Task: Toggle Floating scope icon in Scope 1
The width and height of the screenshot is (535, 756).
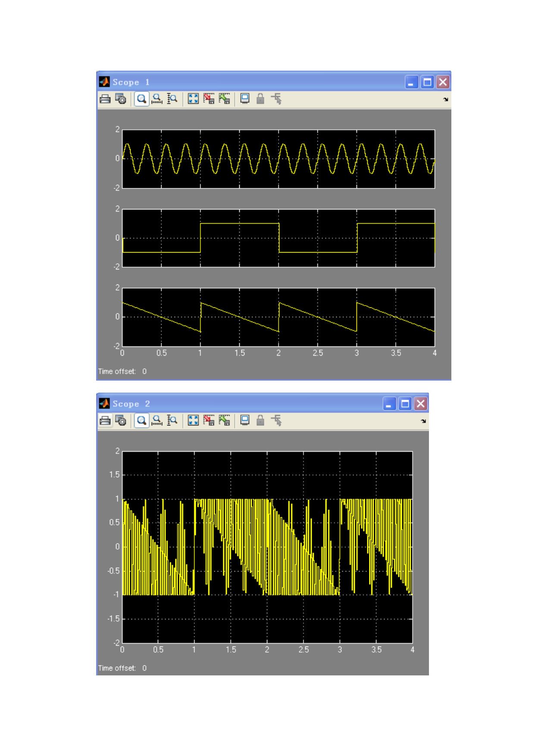Action: pos(245,99)
